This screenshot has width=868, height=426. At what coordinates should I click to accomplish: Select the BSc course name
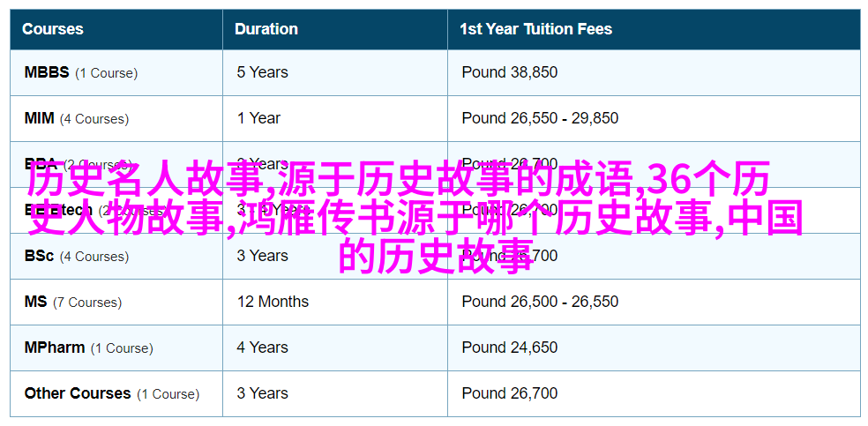click(x=39, y=256)
